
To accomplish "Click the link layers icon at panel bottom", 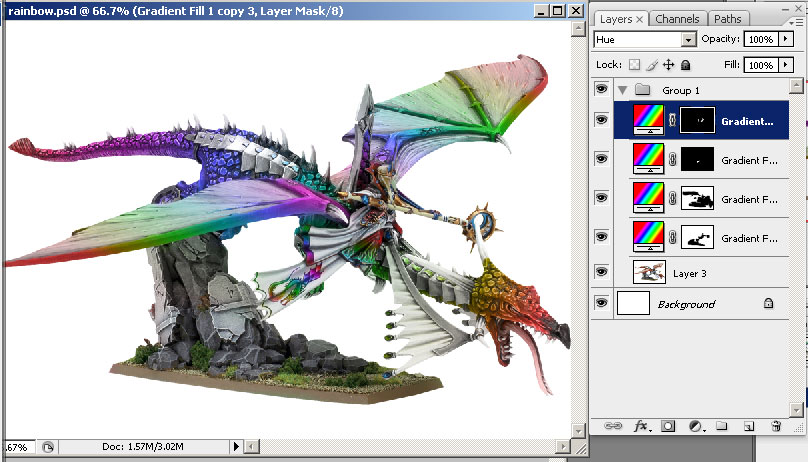I will coord(613,425).
